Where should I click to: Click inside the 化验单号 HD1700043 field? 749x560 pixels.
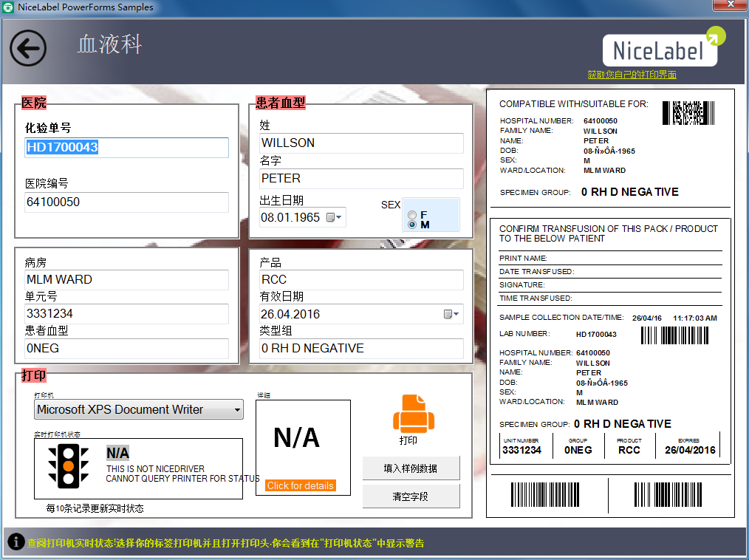(126, 148)
